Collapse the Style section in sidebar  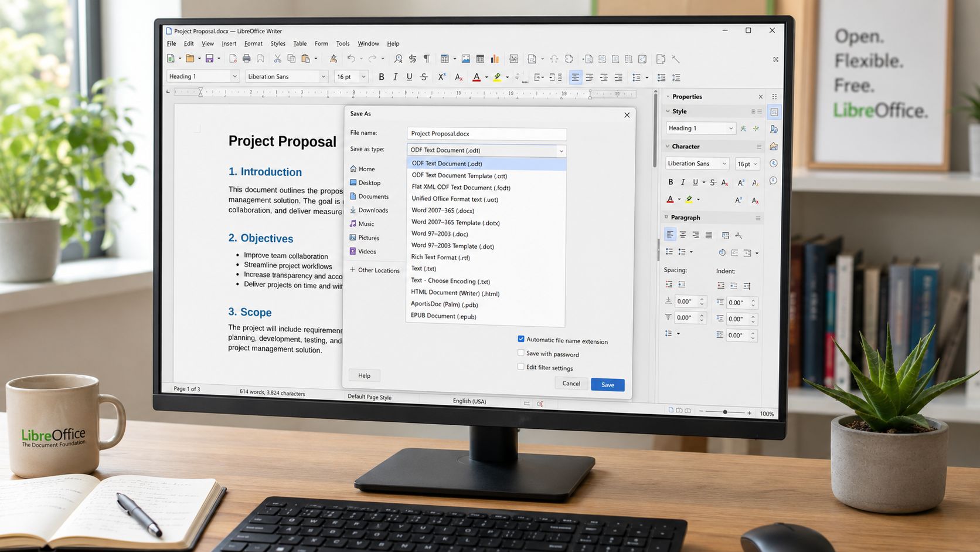click(x=668, y=111)
